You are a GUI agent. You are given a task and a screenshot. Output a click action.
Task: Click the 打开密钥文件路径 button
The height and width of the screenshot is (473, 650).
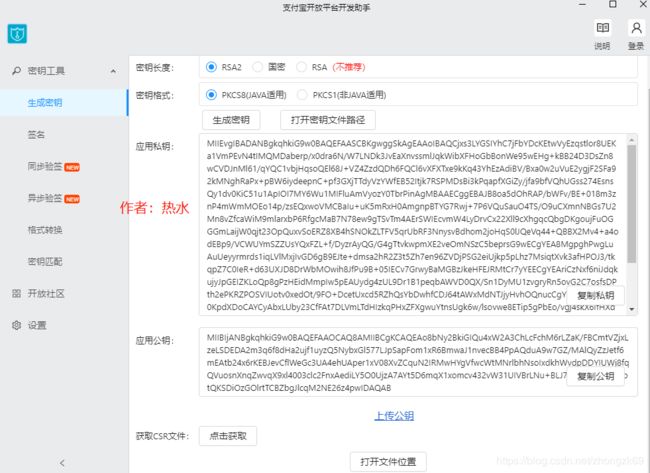(328, 120)
